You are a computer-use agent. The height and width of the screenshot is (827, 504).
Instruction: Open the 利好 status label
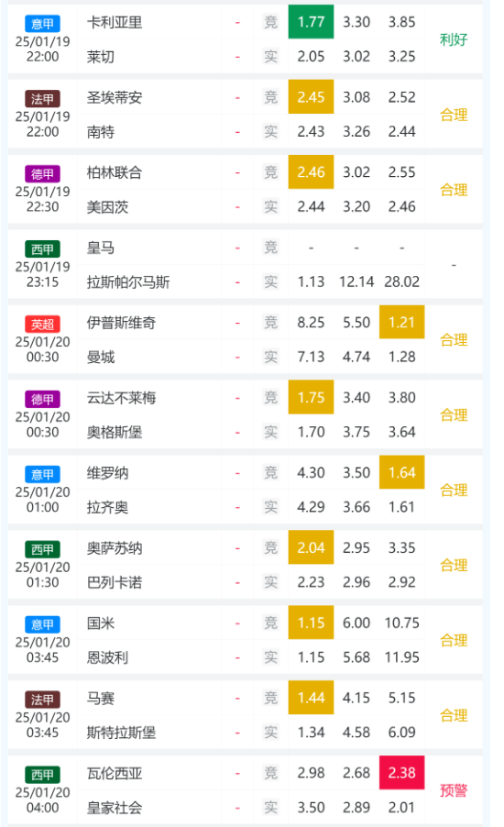[454, 39]
